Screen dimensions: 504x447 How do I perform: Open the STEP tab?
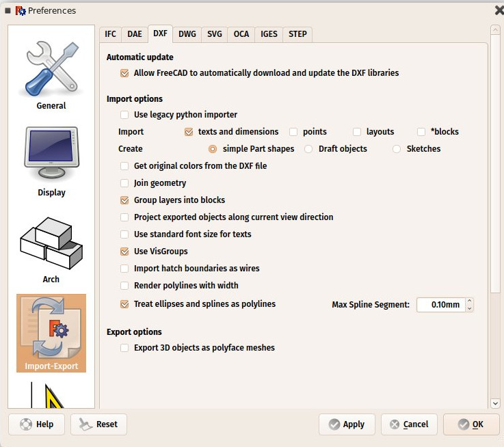pyautogui.click(x=297, y=34)
